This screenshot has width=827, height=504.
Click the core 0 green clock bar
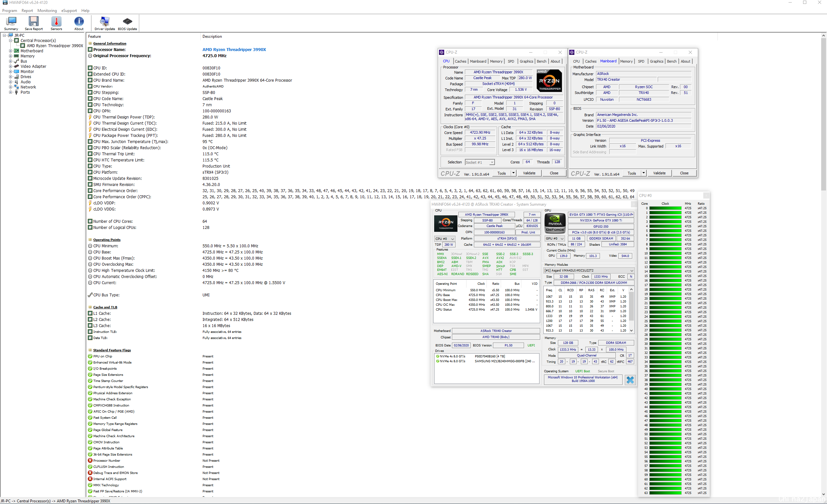[x=665, y=208]
